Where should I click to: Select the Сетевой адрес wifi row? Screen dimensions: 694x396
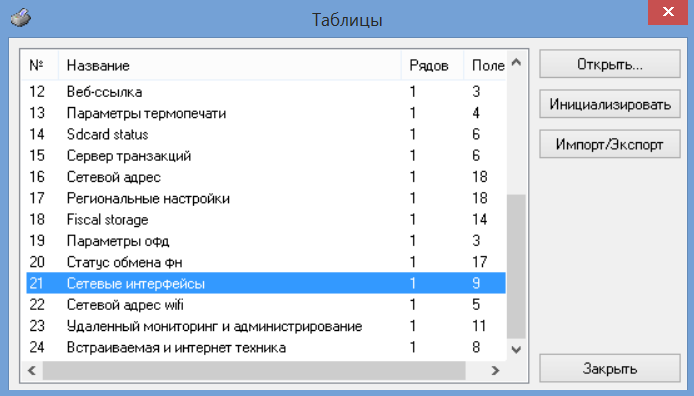point(266,304)
